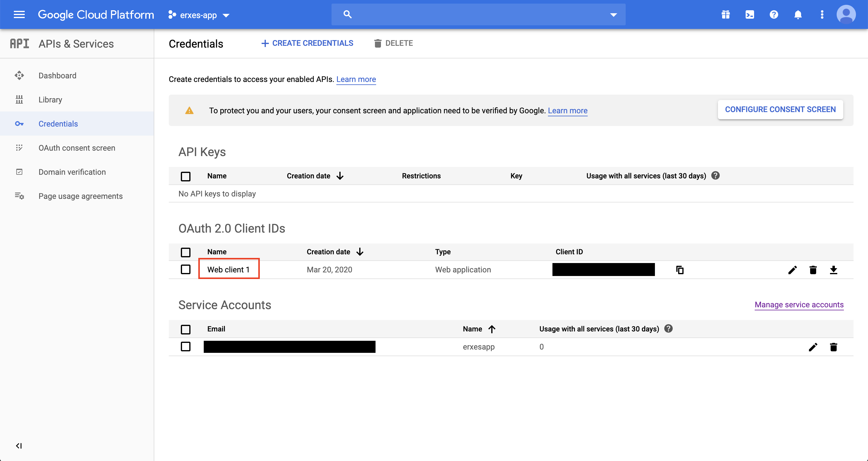Download JSON for Web client 1
The image size is (868, 461).
833,270
